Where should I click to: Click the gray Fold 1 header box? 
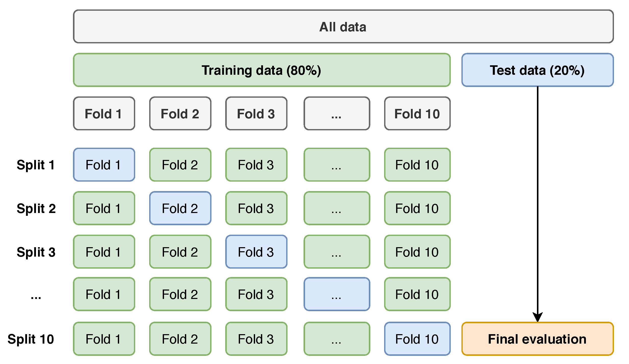tap(104, 114)
